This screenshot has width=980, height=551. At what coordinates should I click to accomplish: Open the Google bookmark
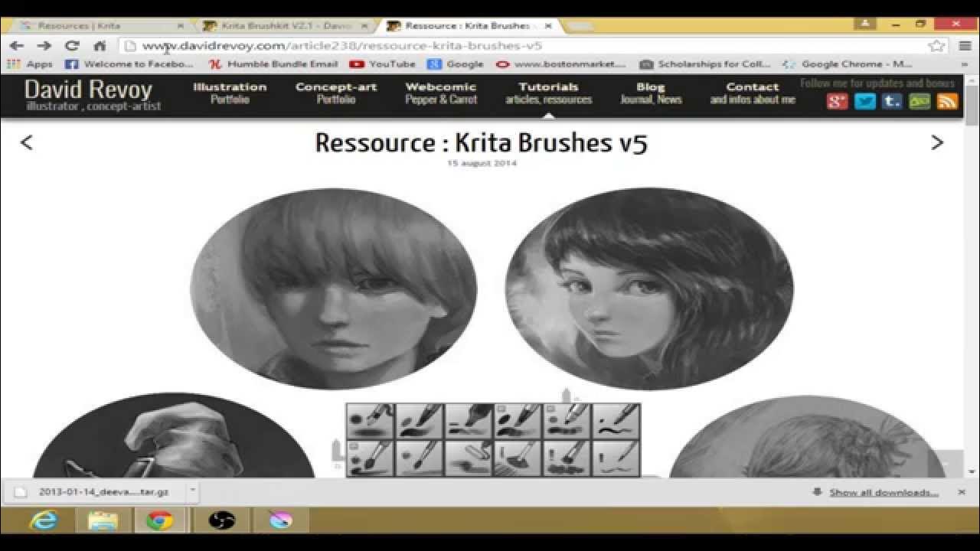point(456,64)
